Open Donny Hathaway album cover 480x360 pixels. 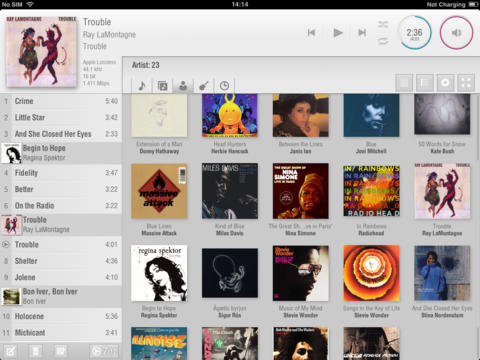[x=159, y=115]
